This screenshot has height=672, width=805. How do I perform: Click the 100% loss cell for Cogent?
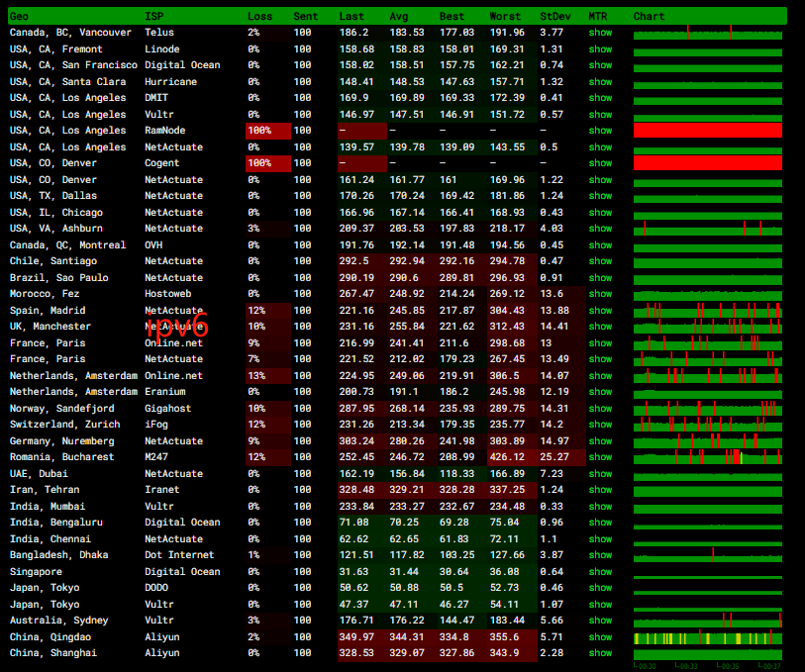pos(268,163)
